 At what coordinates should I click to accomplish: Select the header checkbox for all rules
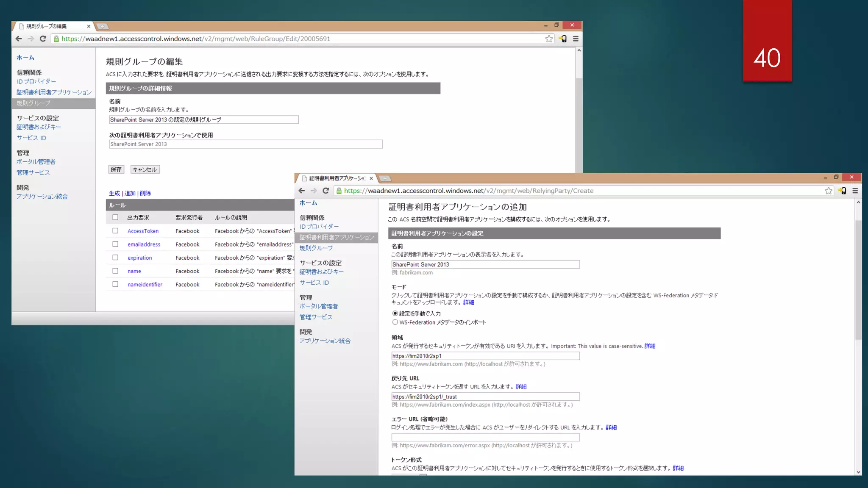tap(115, 217)
